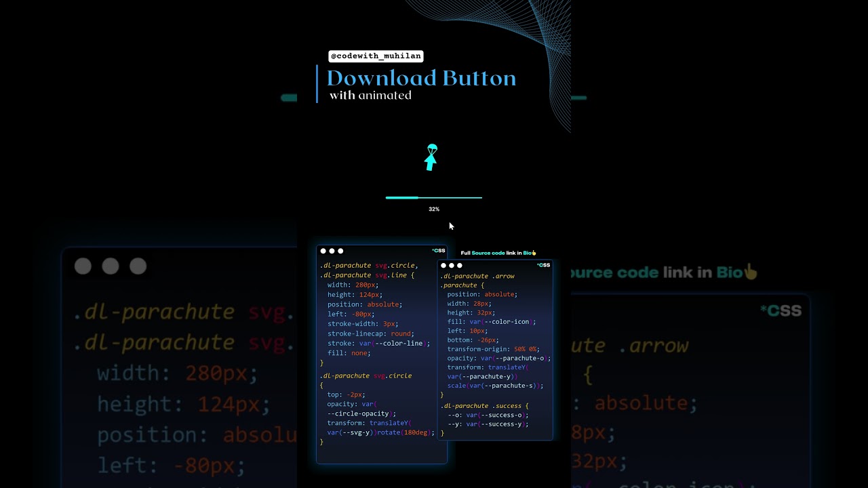Click "--o: var(--success-o);" line
This screenshot has height=488, width=868.
pos(488,415)
